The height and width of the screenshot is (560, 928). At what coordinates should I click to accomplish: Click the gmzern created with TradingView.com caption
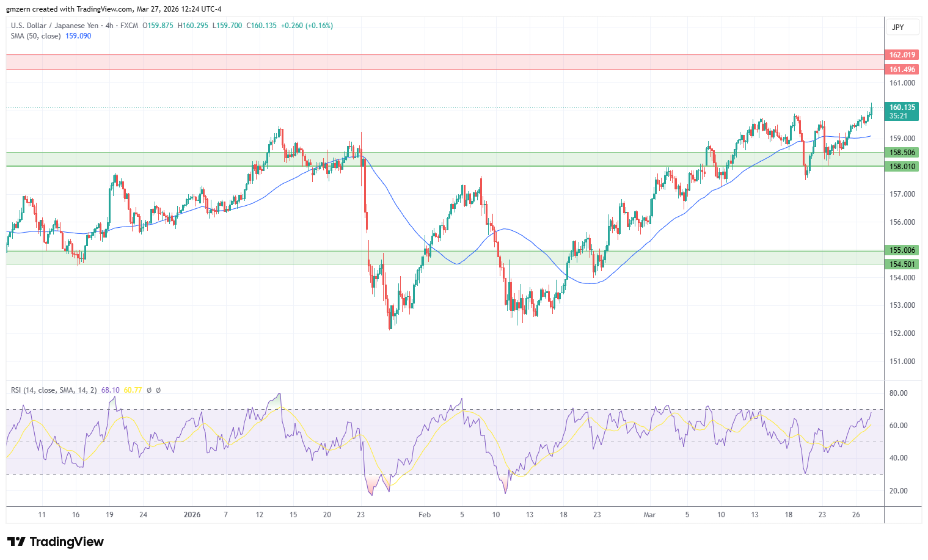click(114, 9)
